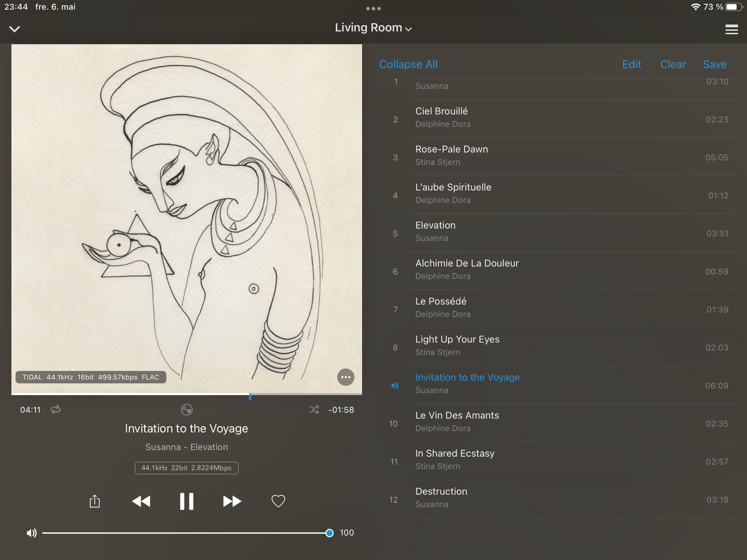The image size is (747, 560).
Task: Favorite the track with the heart icon
Action: coord(278,501)
